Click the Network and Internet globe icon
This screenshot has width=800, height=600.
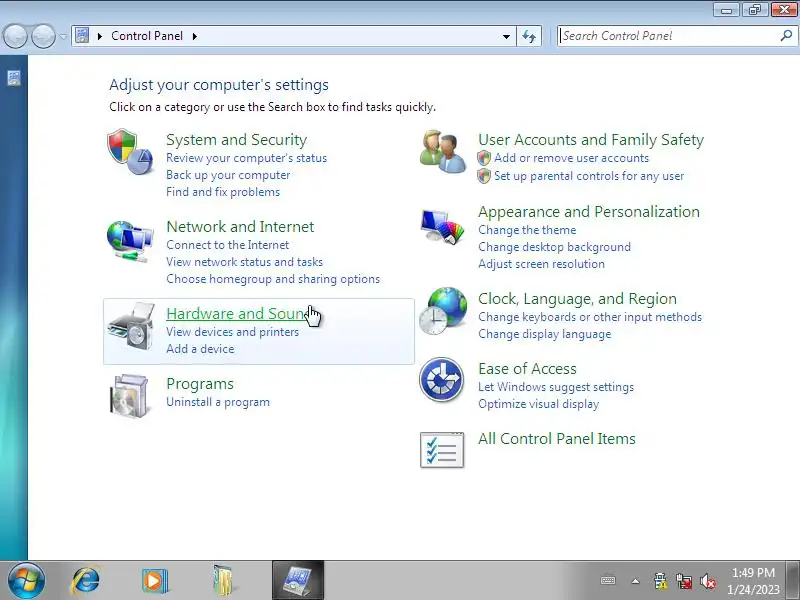(130, 241)
